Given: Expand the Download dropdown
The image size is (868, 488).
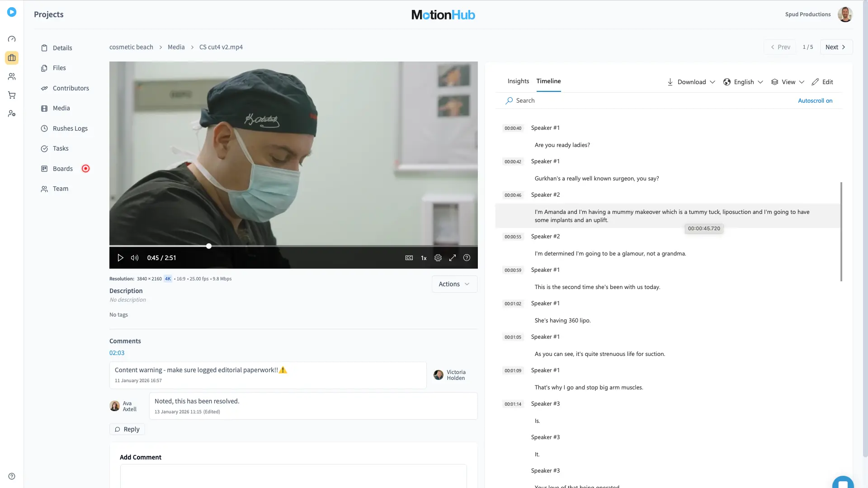Looking at the screenshot, I should coord(691,82).
